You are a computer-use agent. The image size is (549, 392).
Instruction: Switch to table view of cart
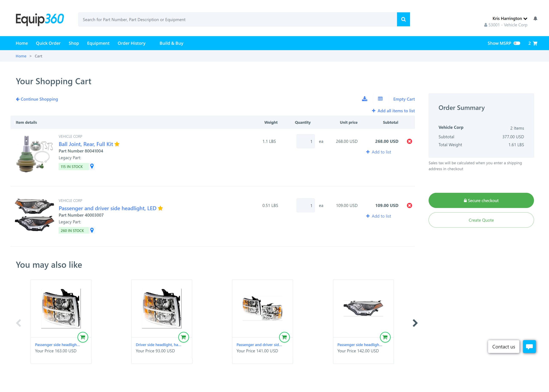click(380, 99)
